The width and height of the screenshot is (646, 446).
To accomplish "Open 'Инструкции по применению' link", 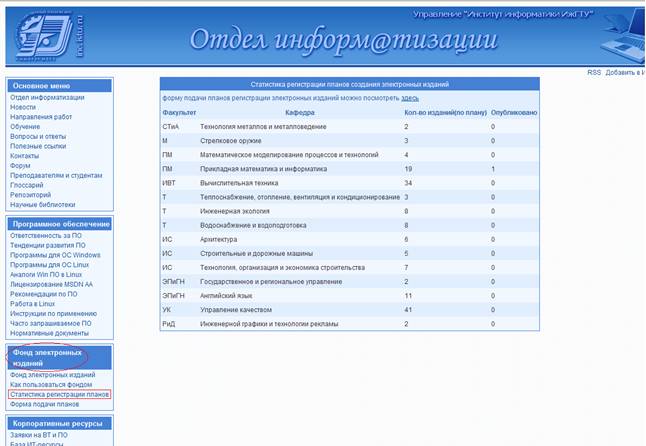I will (x=54, y=313).
